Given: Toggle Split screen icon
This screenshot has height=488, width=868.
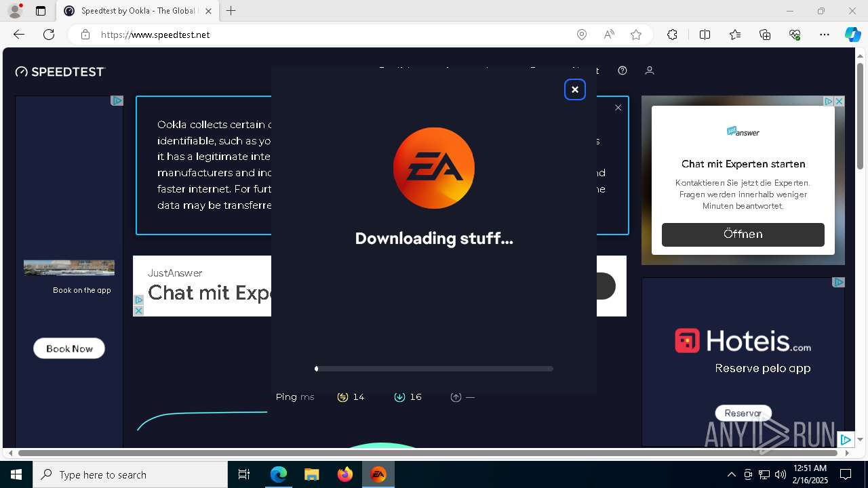Looking at the screenshot, I should (x=705, y=35).
